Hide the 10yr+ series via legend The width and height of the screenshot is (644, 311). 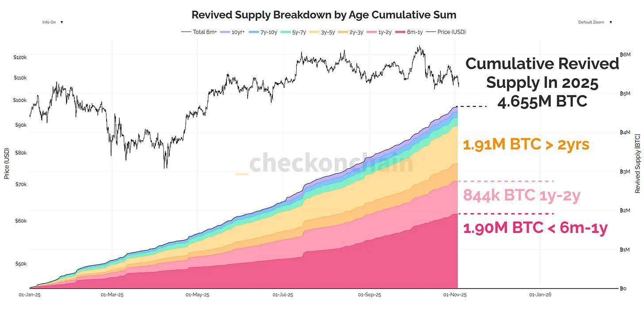(238, 32)
